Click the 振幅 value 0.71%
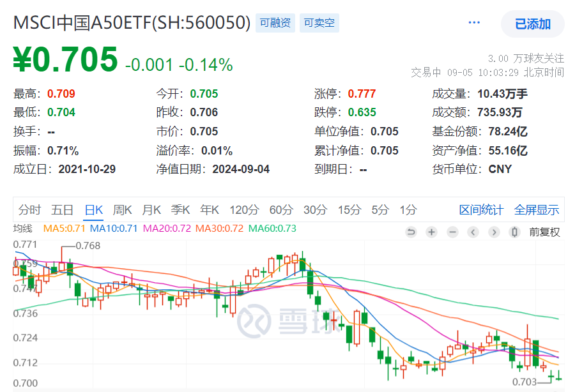The width and height of the screenshot is (575, 392). [63, 150]
